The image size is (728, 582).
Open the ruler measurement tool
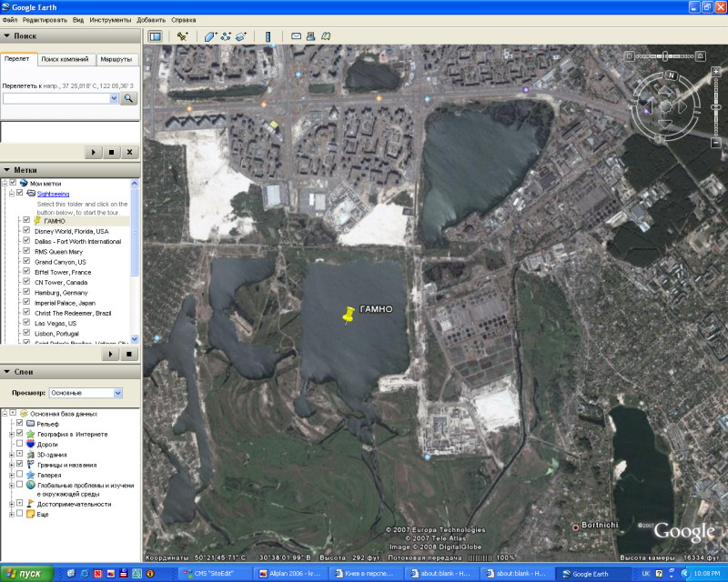pyautogui.click(x=268, y=36)
